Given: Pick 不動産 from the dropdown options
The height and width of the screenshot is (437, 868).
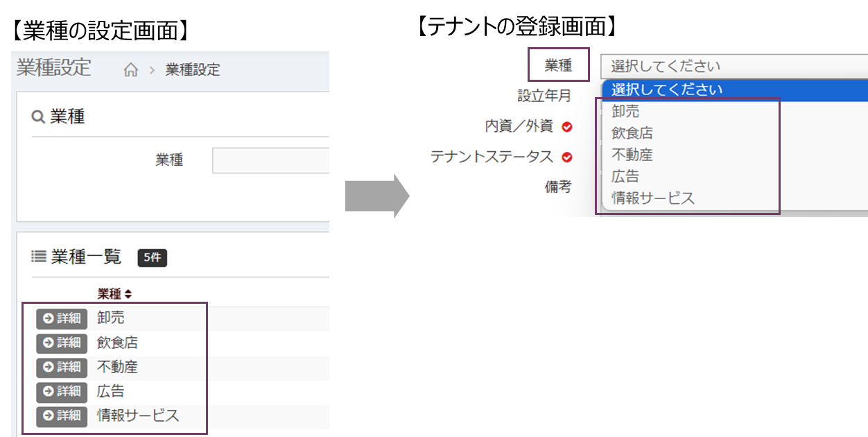Looking at the screenshot, I should [x=632, y=155].
